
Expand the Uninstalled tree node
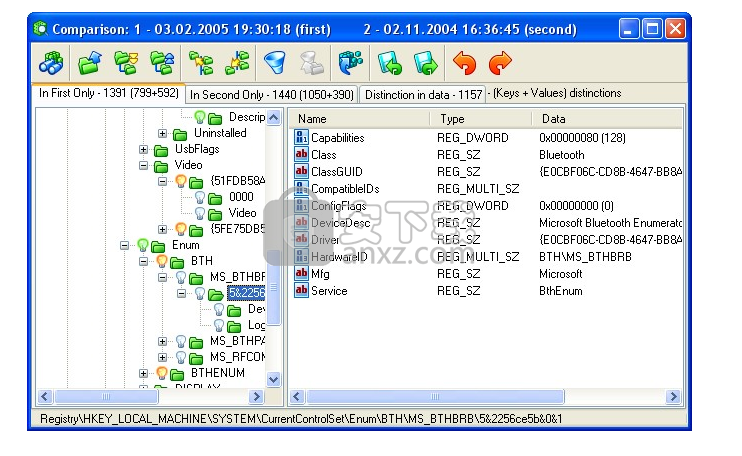click(x=163, y=134)
